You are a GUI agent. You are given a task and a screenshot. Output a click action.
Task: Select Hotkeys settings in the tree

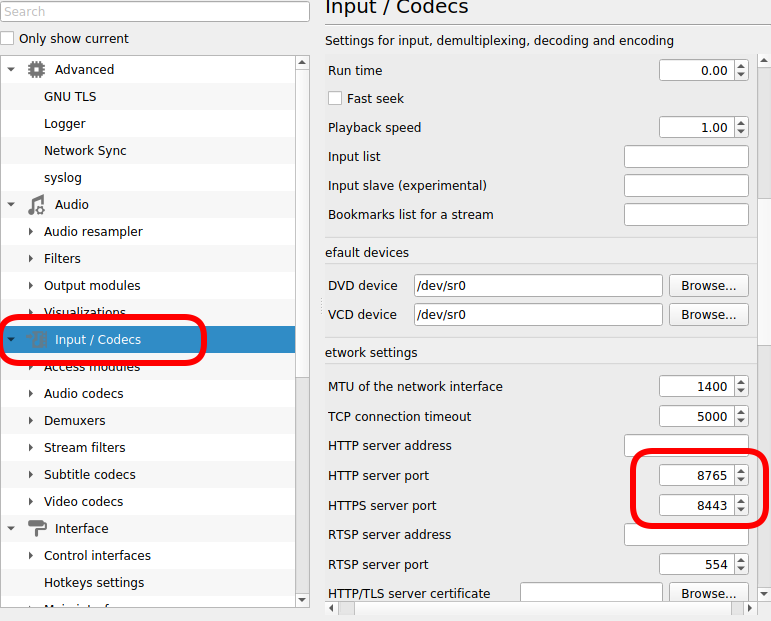94,583
